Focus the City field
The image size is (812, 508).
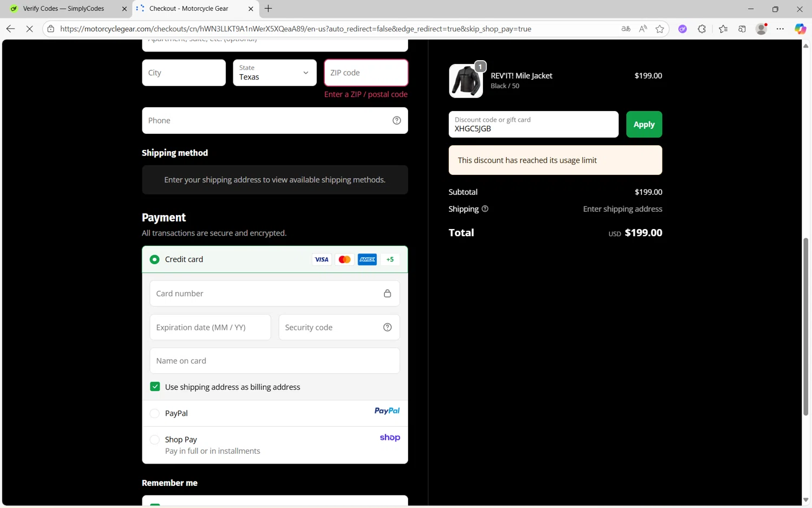click(184, 73)
